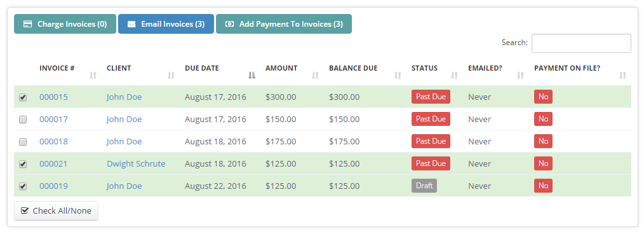This screenshot has height=234, width=644.
Task: Open the Dwight Schrute client link
Action: 136,163
